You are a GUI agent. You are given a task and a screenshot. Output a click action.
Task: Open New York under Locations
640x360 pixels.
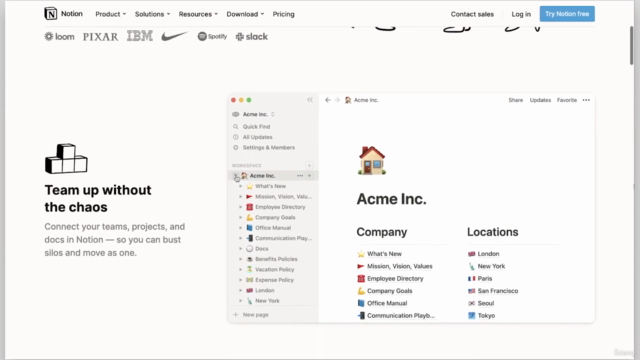coord(487,266)
